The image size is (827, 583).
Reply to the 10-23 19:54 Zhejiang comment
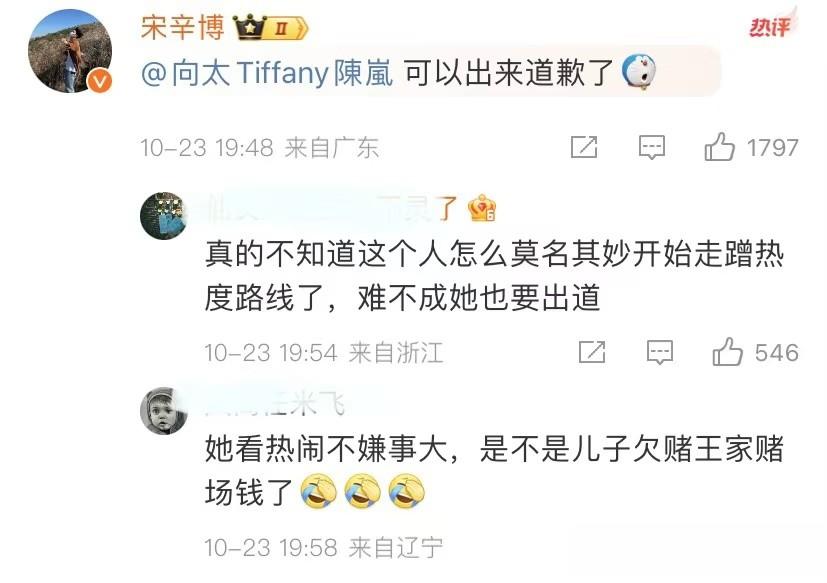coord(660,352)
